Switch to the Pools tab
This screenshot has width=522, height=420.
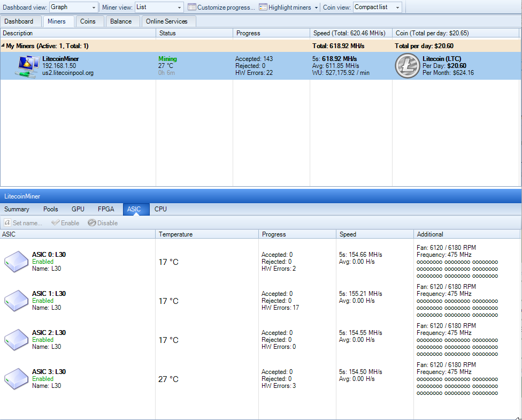[x=51, y=209]
